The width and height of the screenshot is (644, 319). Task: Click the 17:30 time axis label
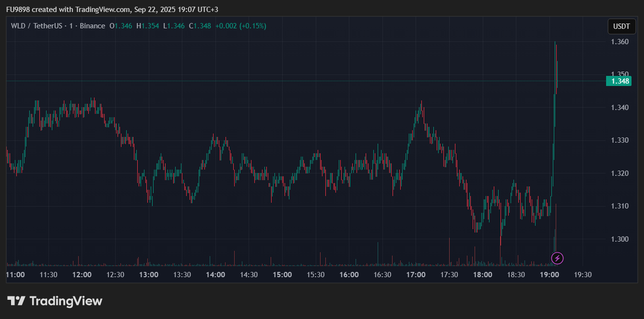click(449, 275)
